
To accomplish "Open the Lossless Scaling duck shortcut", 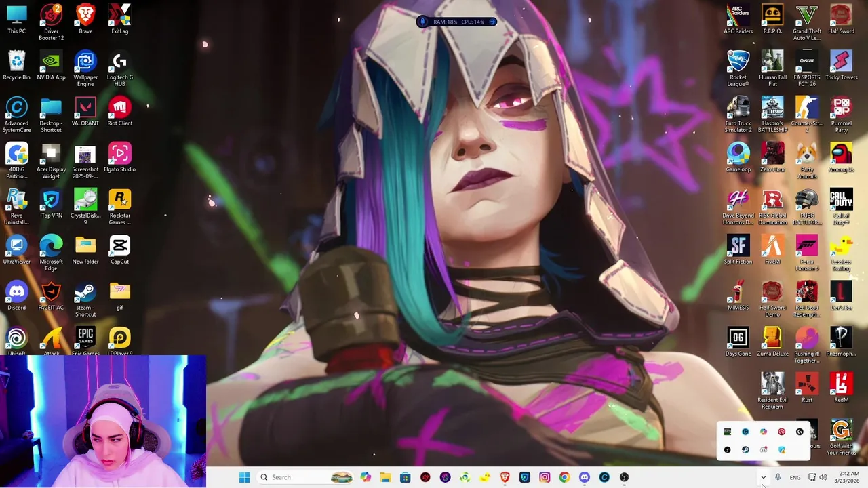I will 841,253.
